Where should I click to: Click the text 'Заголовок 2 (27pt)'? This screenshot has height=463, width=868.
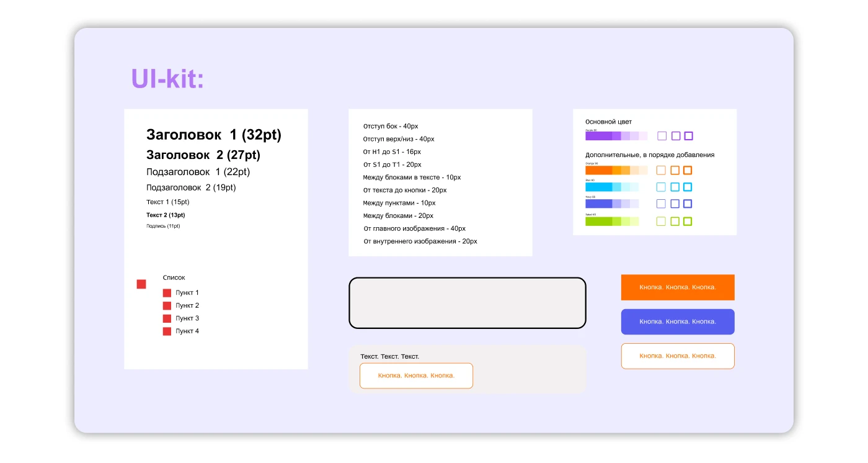[203, 155]
